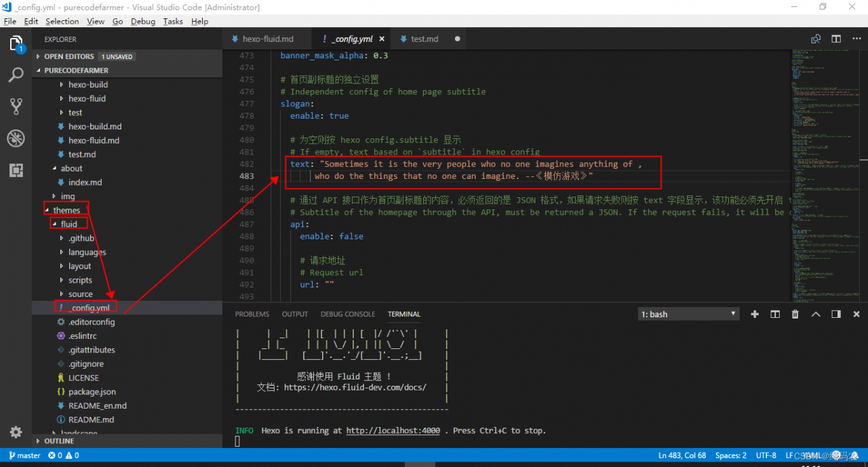Expand the layout folder
The width and height of the screenshot is (868, 467).
[79, 266]
